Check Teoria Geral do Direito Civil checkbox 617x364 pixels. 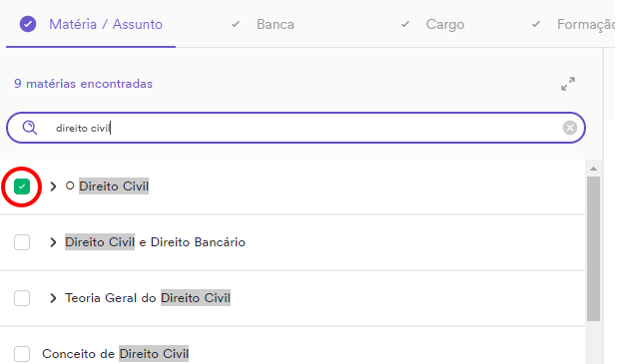[22, 298]
